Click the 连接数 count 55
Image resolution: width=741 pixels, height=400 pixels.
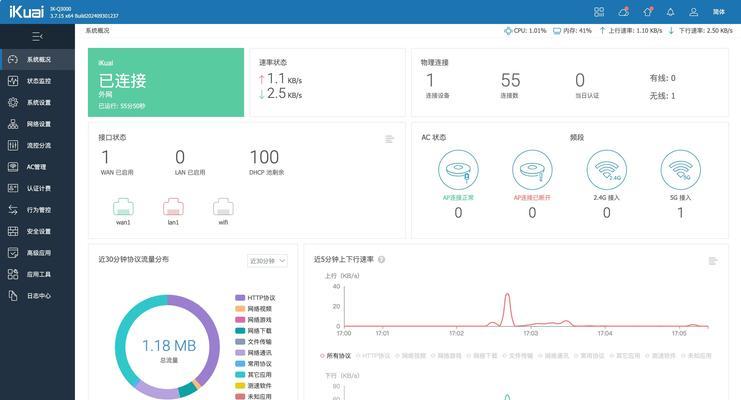(510, 80)
